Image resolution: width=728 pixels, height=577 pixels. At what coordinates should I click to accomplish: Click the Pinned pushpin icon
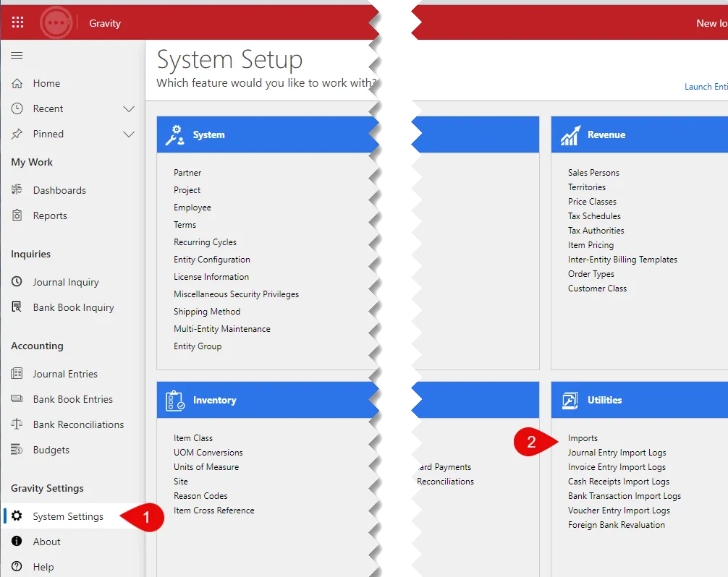(x=17, y=134)
